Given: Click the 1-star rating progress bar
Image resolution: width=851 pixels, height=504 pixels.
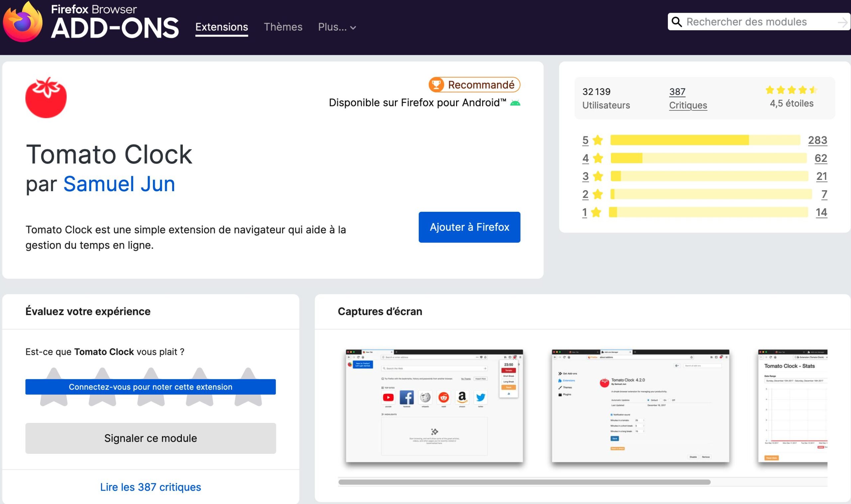Looking at the screenshot, I should (x=708, y=212).
